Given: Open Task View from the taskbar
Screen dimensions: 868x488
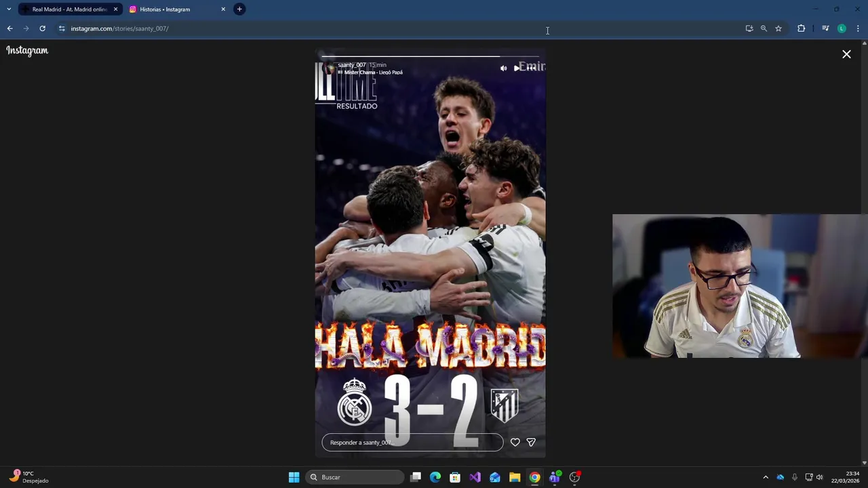Looking at the screenshot, I should (416, 477).
